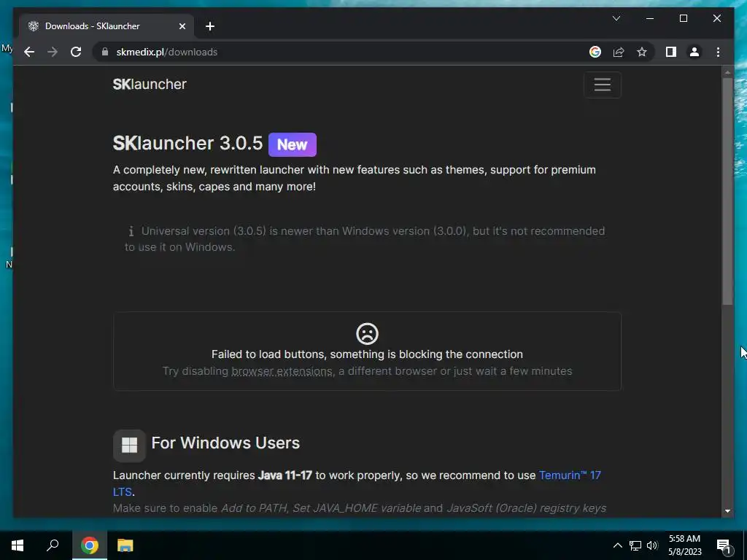Open a new browser tab

[x=210, y=26]
